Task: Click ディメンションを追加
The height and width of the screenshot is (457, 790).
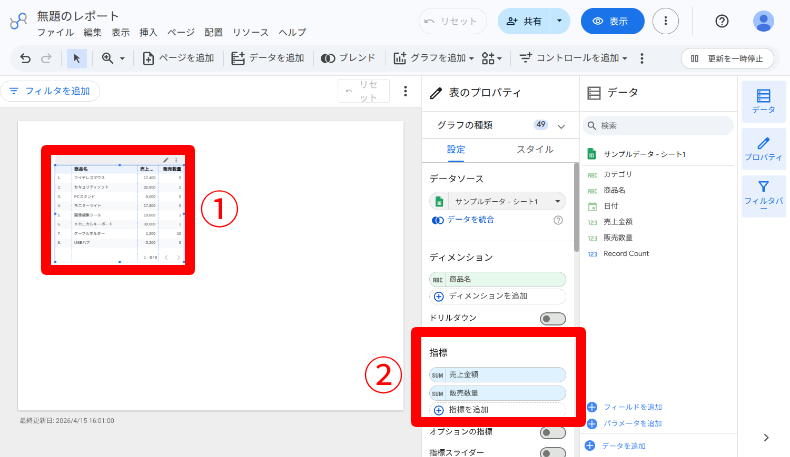Action: pos(497,296)
